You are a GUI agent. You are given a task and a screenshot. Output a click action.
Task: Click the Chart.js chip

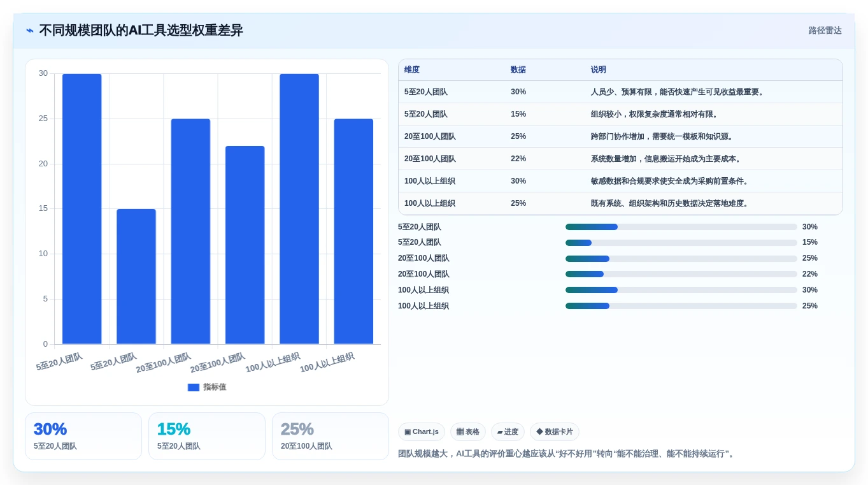[422, 431]
